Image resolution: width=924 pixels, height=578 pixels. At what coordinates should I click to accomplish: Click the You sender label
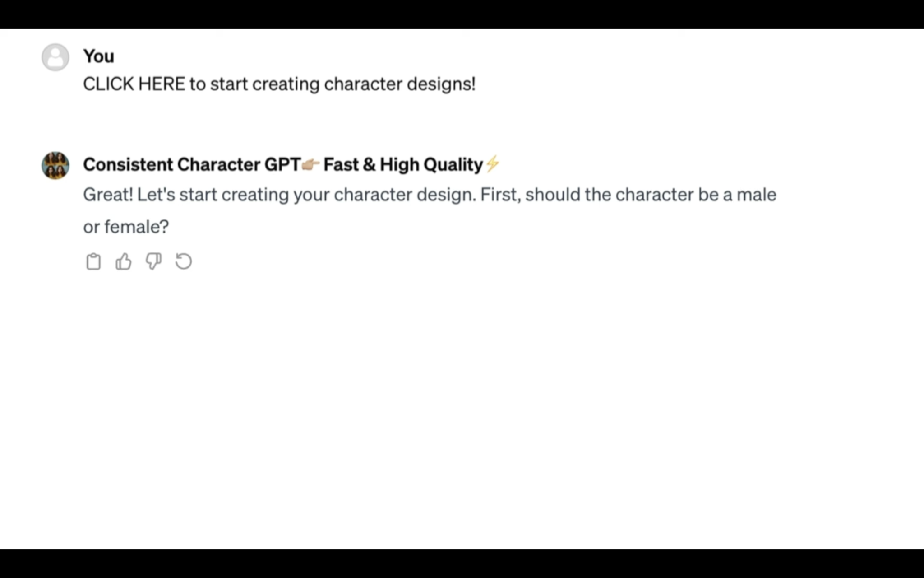pos(98,56)
